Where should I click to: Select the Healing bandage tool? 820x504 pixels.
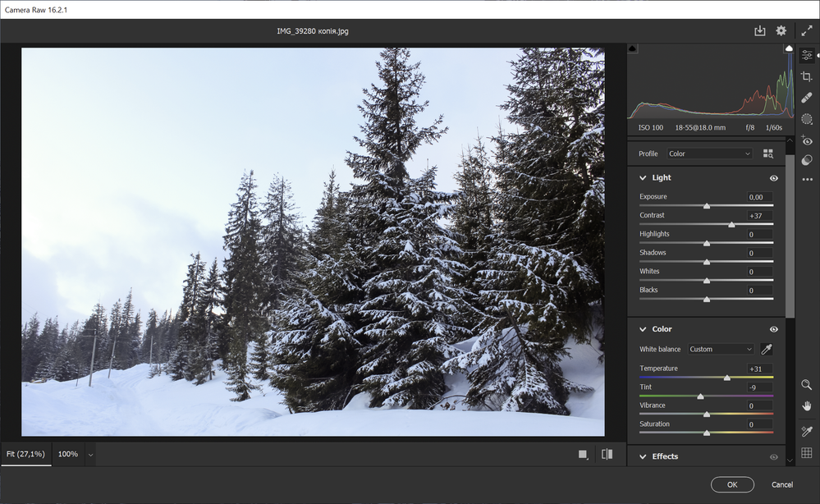tap(807, 98)
